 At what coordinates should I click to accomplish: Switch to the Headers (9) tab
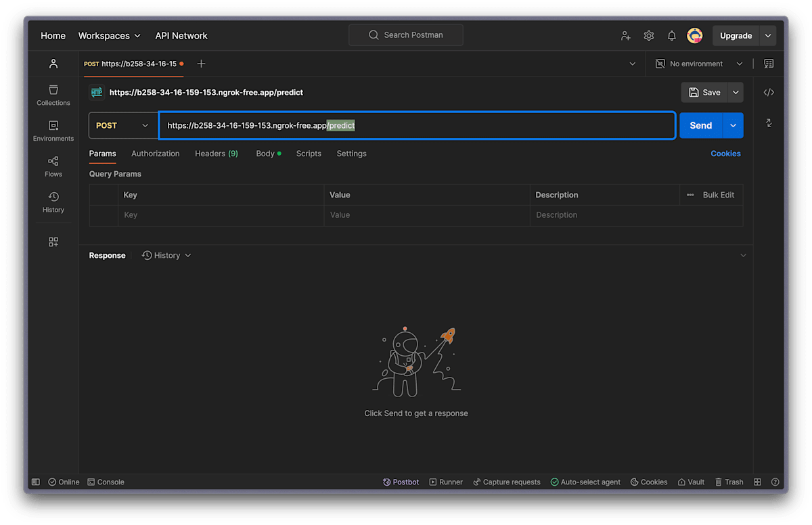tap(217, 154)
